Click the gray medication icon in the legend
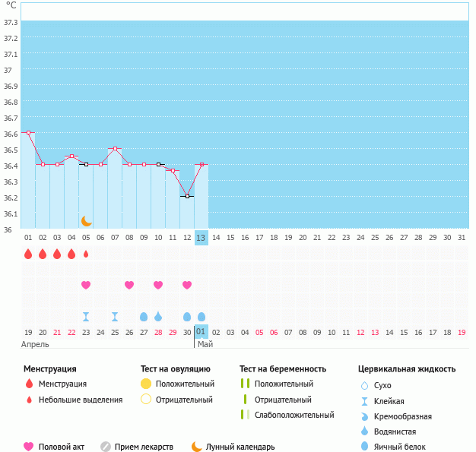 tap(106, 447)
